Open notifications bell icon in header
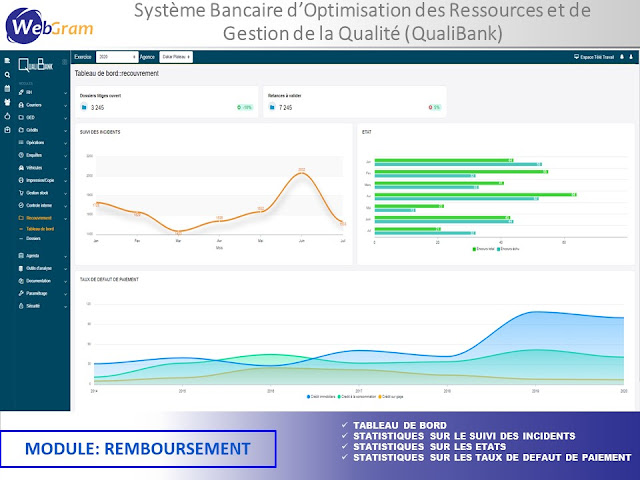The height and width of the screenshot is (480, 640). tap(622, 57)
